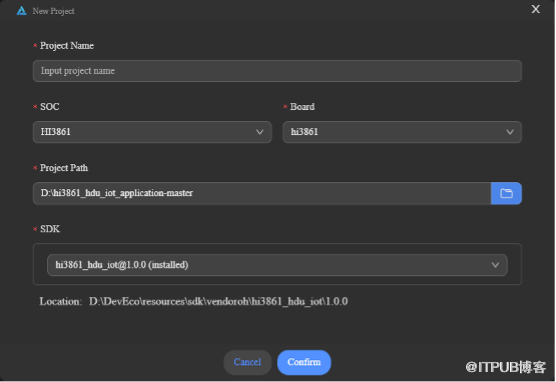Close the New Project dialog
Screen dimensions: 556x382
(x=535, y=9)
